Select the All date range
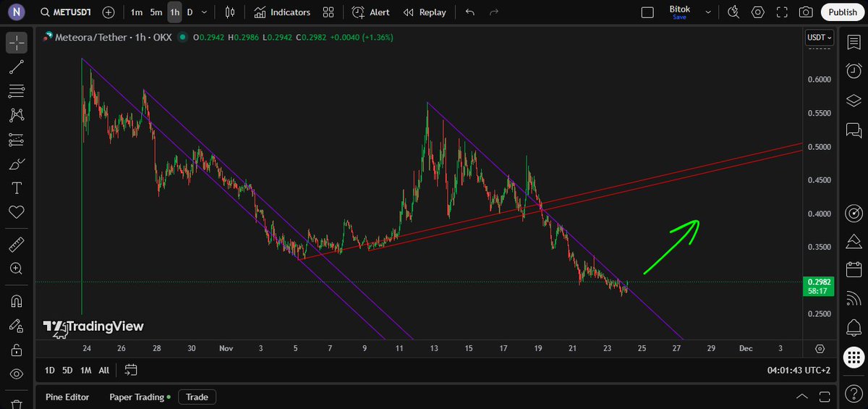The image size is (868, 409). (104, 370)
